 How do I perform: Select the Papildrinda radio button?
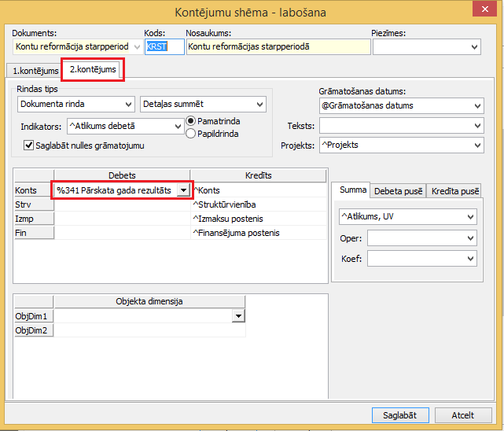[x=190, y=134]
